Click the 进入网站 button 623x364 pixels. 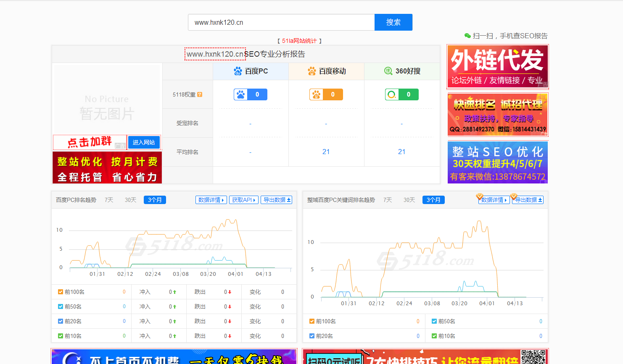coord(144,142)
